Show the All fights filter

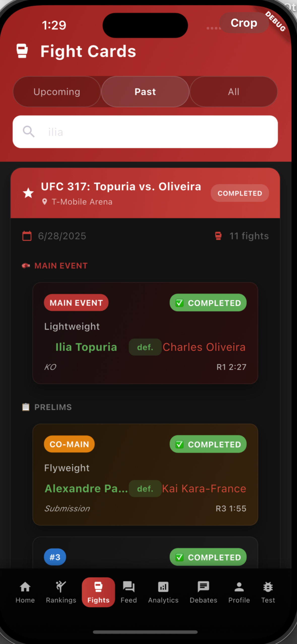pyautogui.click(x=234, y=92)
